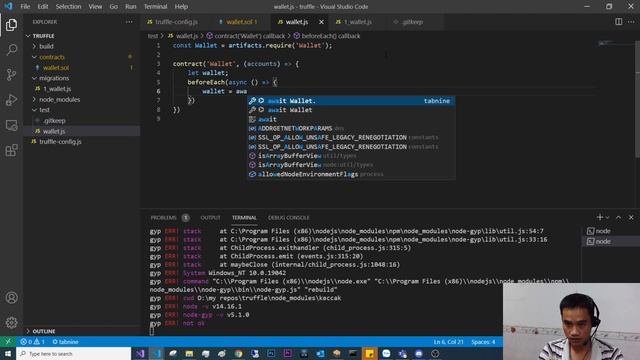
Task: Open .gitkeep file in explorer tree
Action: tap(54, 120)
